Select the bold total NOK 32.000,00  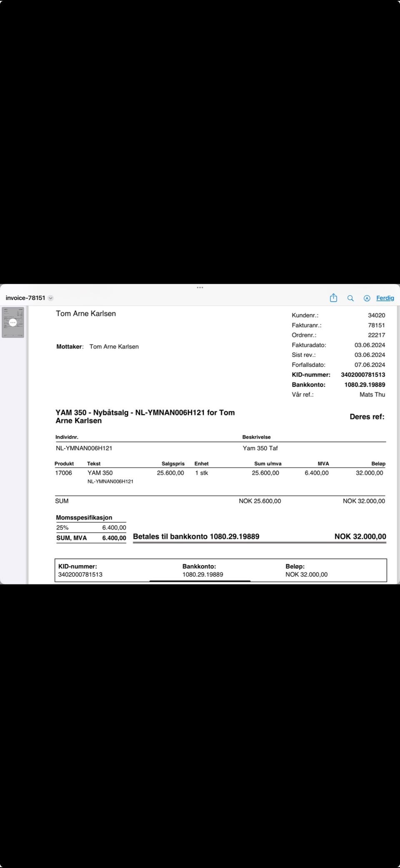(360, 536)
